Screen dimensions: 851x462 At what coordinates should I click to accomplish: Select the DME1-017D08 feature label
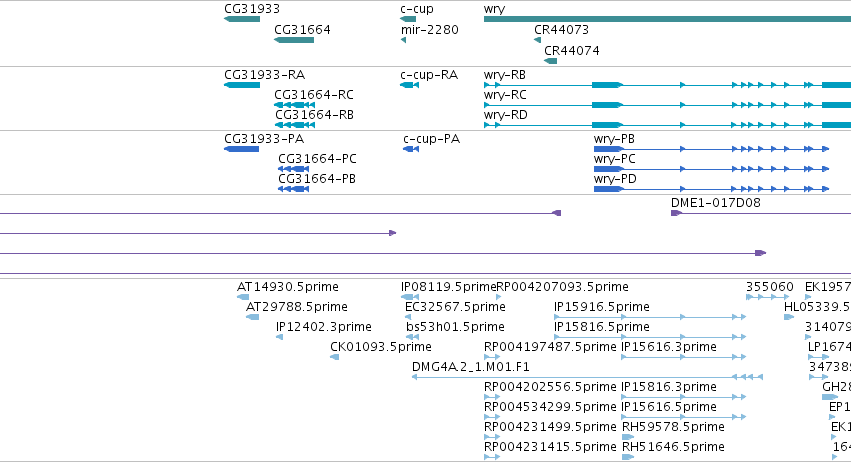tap(715, 203)
